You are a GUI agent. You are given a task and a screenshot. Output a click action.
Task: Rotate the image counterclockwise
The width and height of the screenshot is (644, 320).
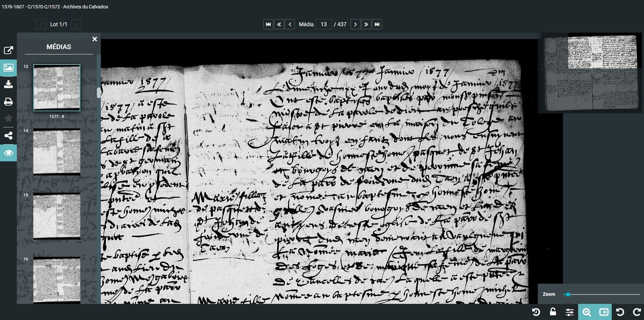(x=620, y=312)
